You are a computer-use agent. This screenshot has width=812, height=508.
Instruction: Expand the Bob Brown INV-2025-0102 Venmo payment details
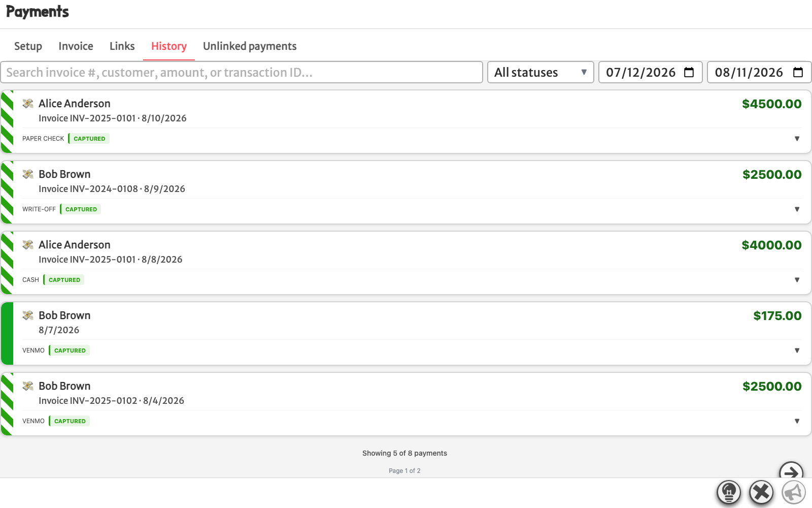(x=797, y=421)
